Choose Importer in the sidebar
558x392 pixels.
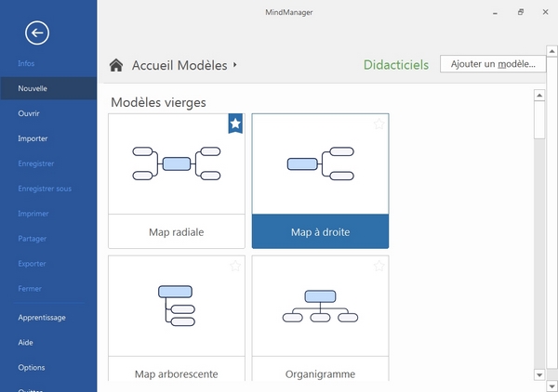(33, 138)
